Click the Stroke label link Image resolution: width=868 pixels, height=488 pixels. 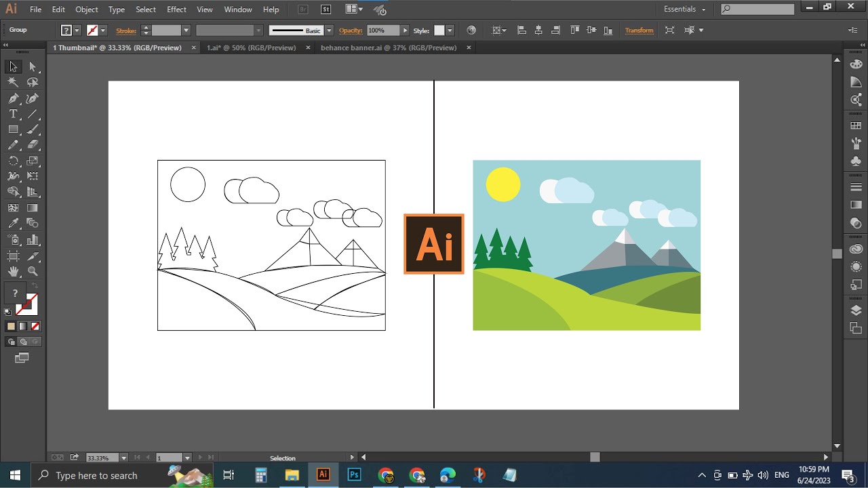(x=126, y=30)
